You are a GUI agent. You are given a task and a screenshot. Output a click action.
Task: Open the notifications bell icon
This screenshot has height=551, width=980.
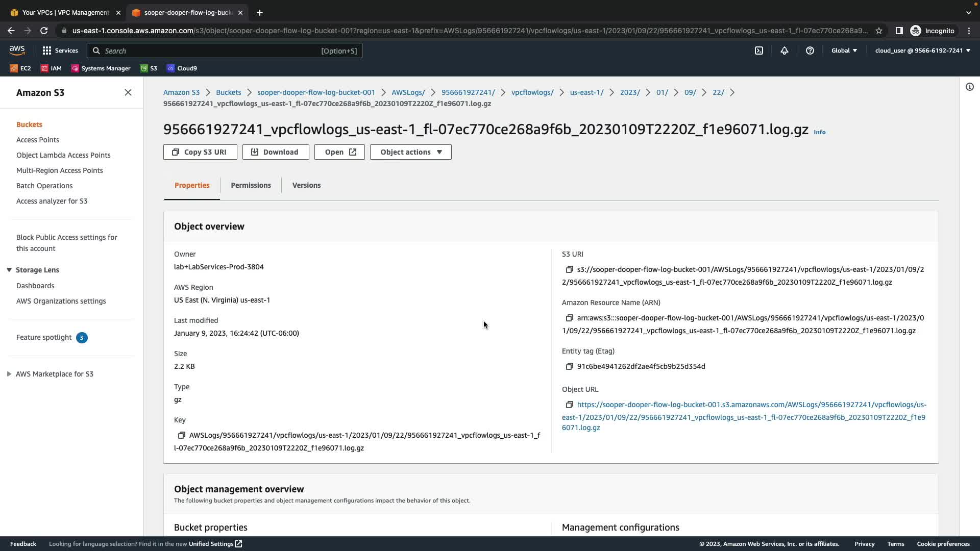pos(785,51)
